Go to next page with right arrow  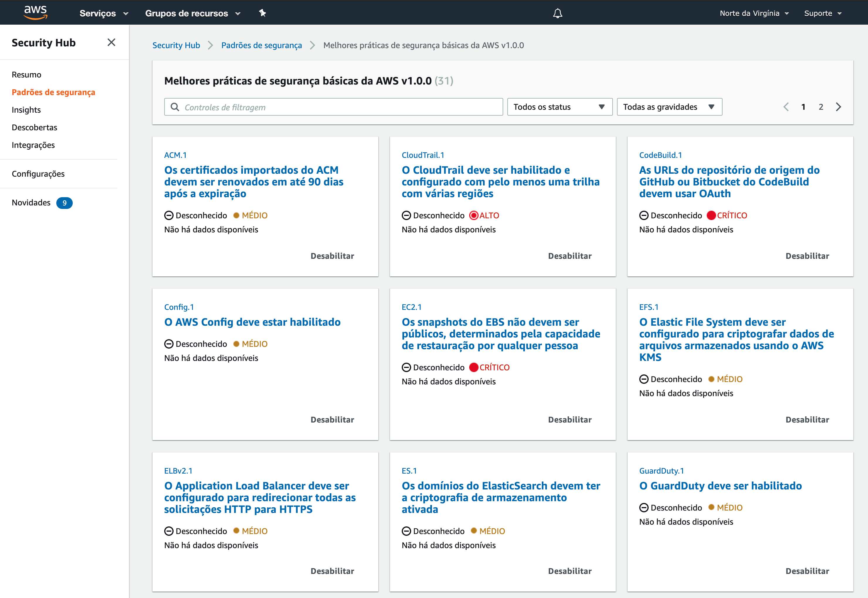(x=838, y=107)
